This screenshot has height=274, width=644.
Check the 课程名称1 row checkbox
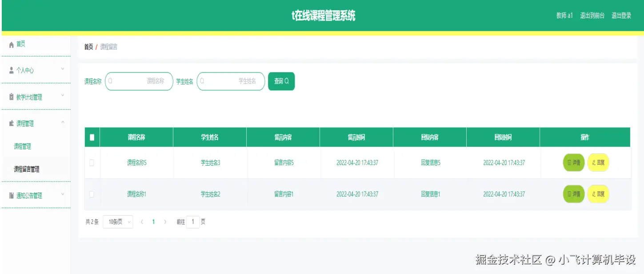coord(92,194)
